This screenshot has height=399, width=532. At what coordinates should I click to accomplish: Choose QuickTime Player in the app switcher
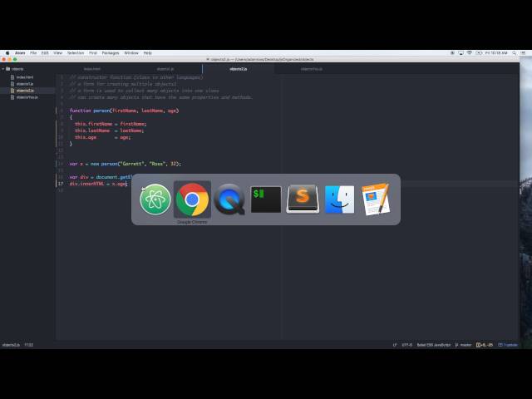click(x=229, y=199)
